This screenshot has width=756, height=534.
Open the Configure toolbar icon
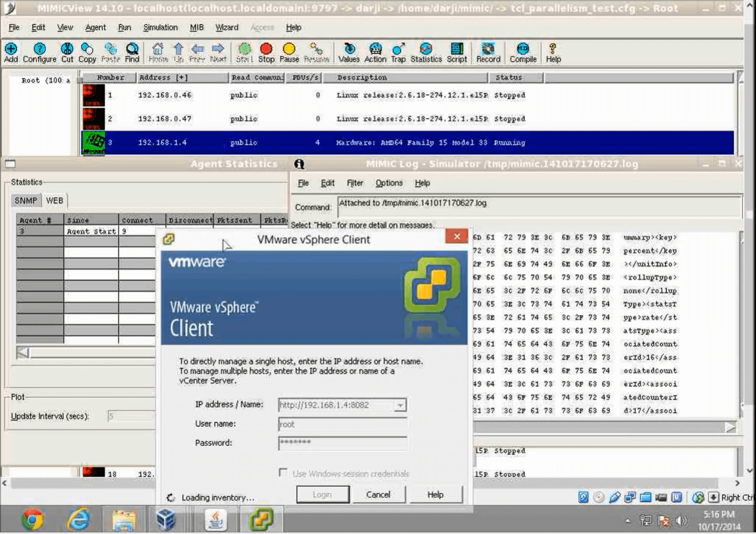click(40, 52)
